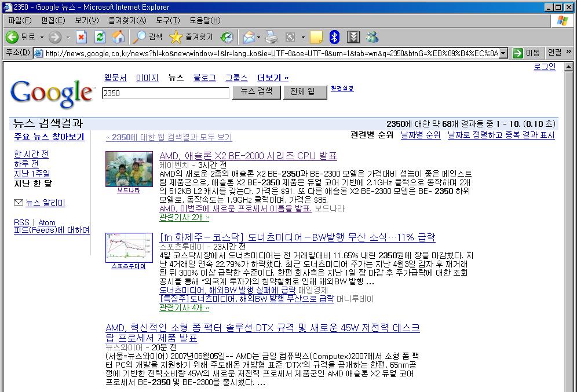Open the Back button history dropdown arrow
The width and height of the screenshot is (577, 392).
click(x=42, y=37)
